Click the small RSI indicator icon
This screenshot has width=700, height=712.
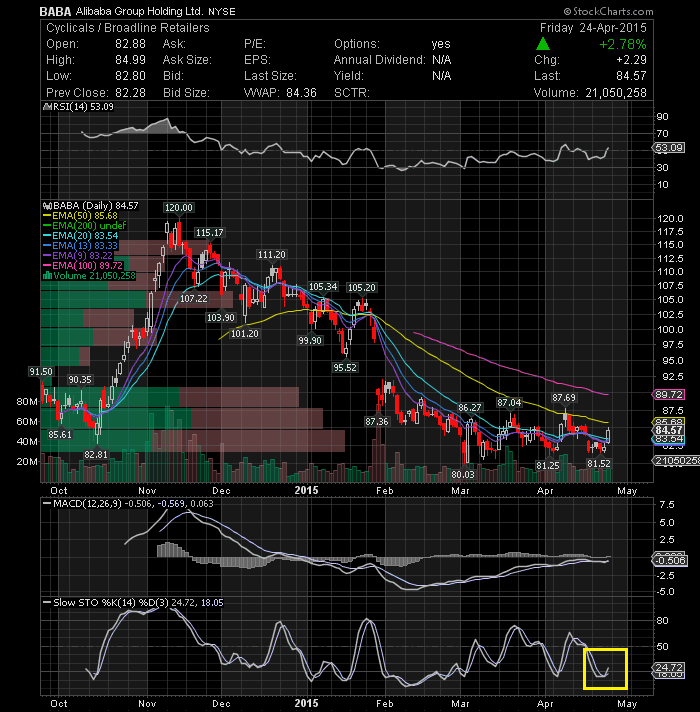tap(47, 107)
